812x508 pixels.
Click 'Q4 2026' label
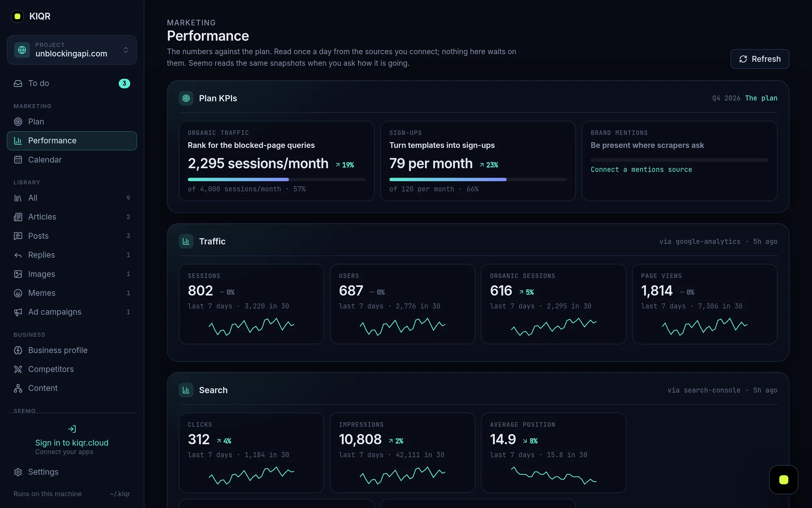click(726, 98)
